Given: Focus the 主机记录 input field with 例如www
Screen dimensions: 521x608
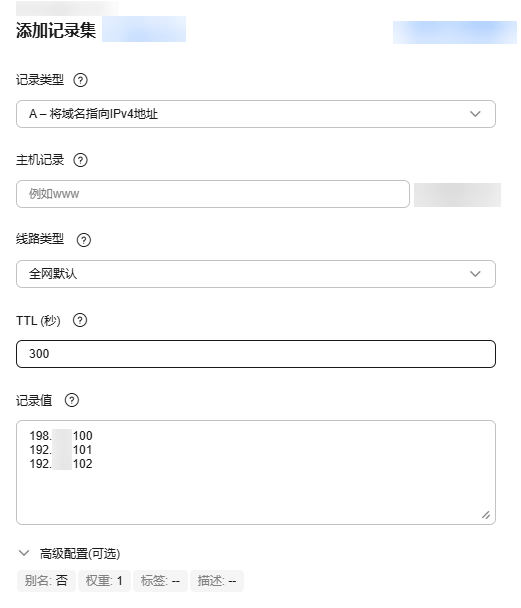Looking at the screenshot, I should [x=213, y=194].
